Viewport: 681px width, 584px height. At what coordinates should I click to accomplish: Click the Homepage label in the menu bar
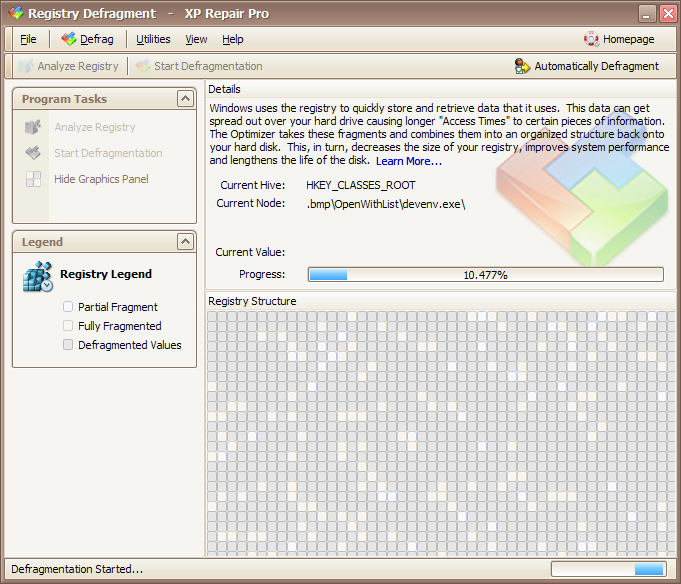pos(628,39)
